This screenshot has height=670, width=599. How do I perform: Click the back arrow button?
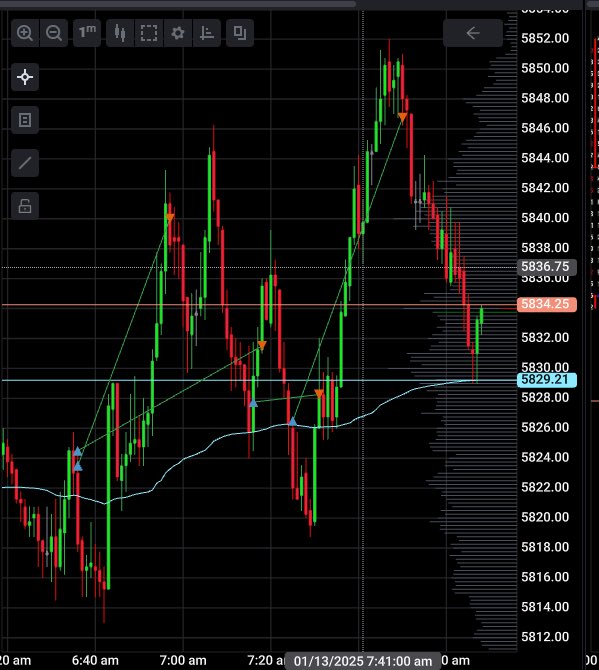(x=473, y=33)
